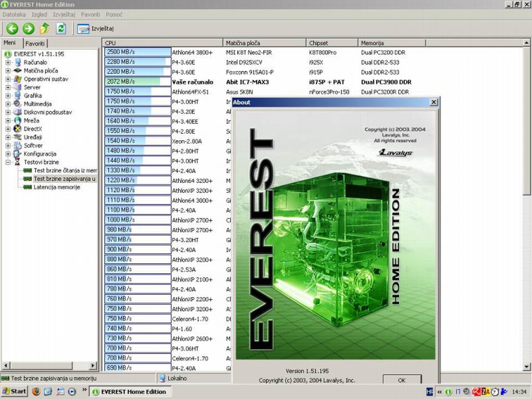Open the Pomoć menu
Screen dimensions: 532x399
[114, 14]
